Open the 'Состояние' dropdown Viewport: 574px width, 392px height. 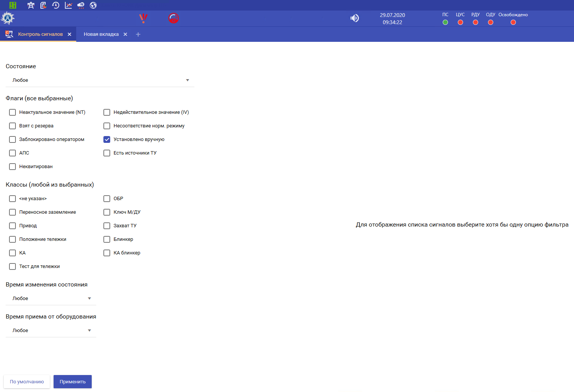[x=100, y=80]
